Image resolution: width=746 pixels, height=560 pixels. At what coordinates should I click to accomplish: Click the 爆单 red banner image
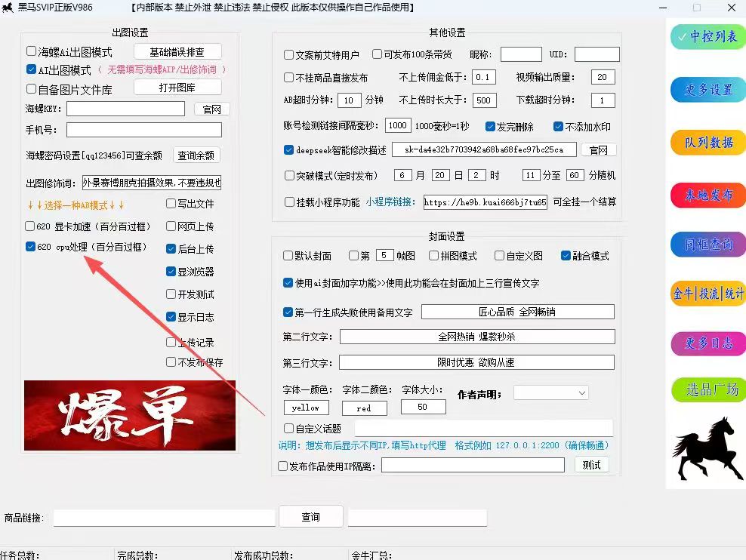(x=130, y=416)
